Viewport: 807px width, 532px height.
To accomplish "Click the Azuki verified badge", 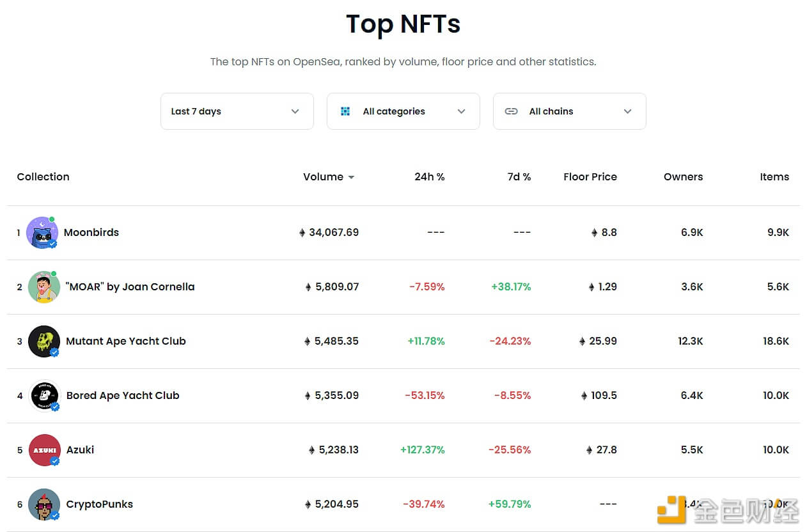I will (54, 461).
